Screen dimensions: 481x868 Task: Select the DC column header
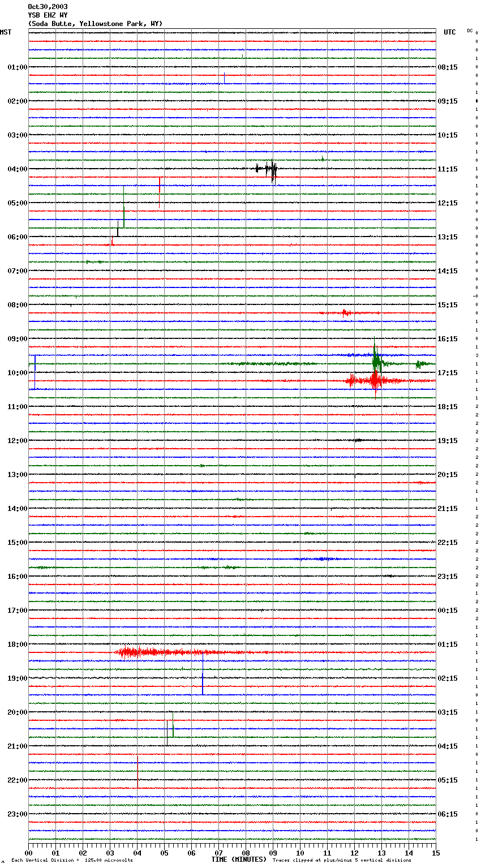point(470,31)
